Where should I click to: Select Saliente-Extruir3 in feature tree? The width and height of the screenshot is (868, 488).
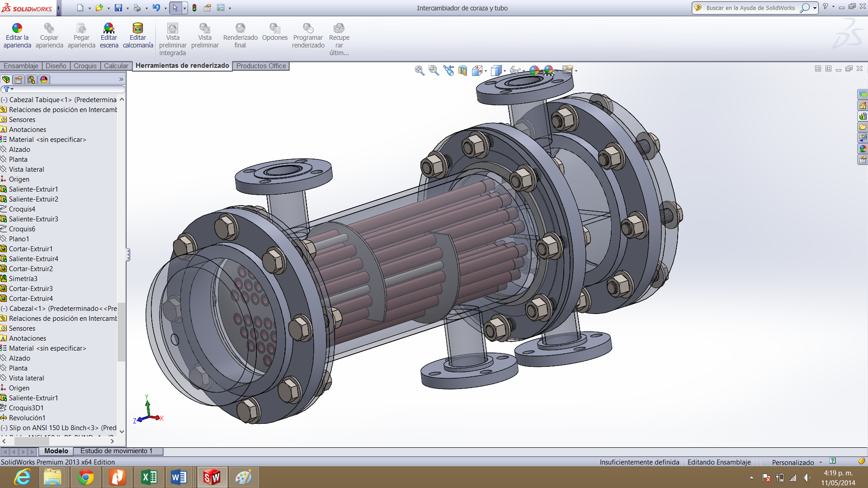(x=33, y=219)
